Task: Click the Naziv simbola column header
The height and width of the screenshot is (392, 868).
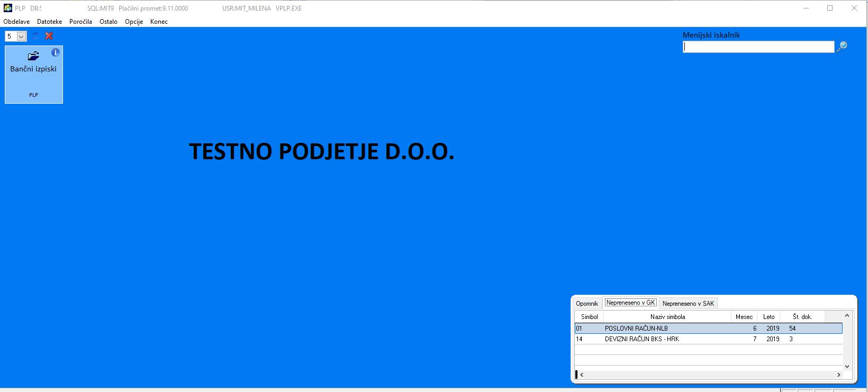Action: click(667, 317)
